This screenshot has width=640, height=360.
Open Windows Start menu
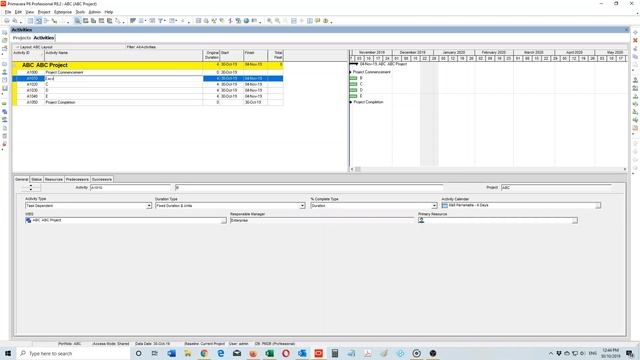[x=8, y=353]
